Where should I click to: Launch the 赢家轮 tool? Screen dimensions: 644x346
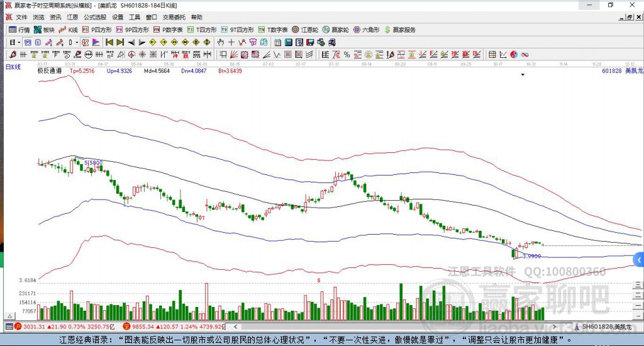[x=336, y=30]
